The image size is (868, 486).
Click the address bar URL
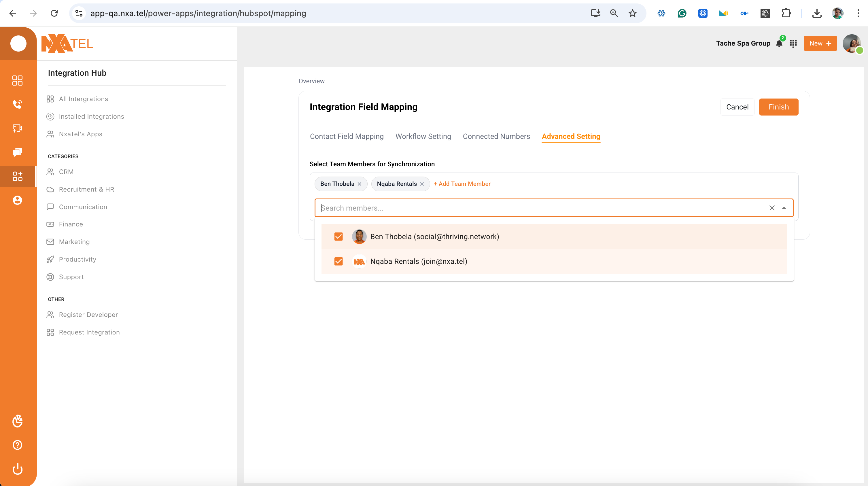[198, 13]
